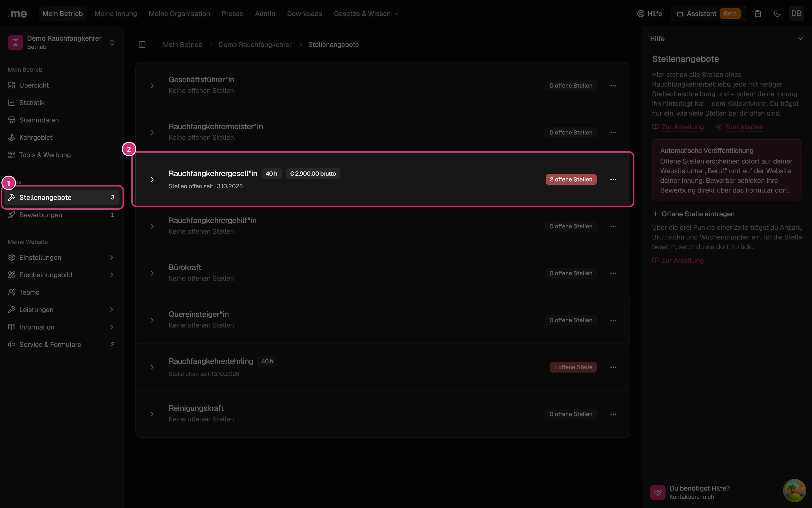Expand the Geschäftsführer*in row chevron
This screenshot has height=508, width=812.
coord(152,86)
